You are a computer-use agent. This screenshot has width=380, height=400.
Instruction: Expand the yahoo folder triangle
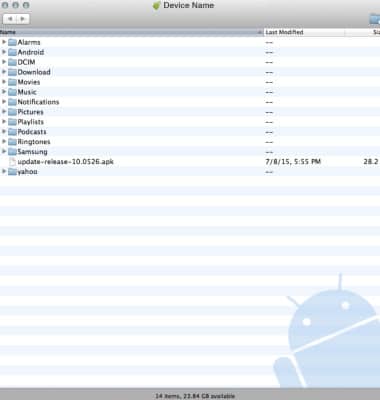coord(4,171)
